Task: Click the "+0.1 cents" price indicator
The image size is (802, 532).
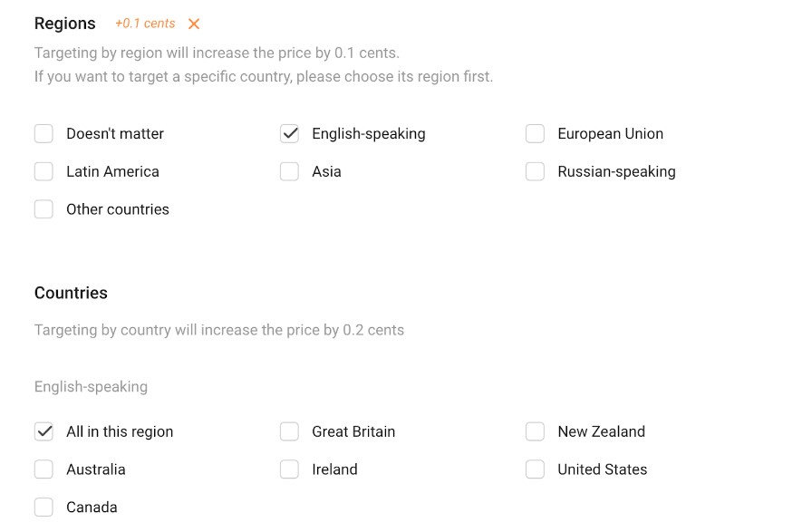Action: pos(145,24)
